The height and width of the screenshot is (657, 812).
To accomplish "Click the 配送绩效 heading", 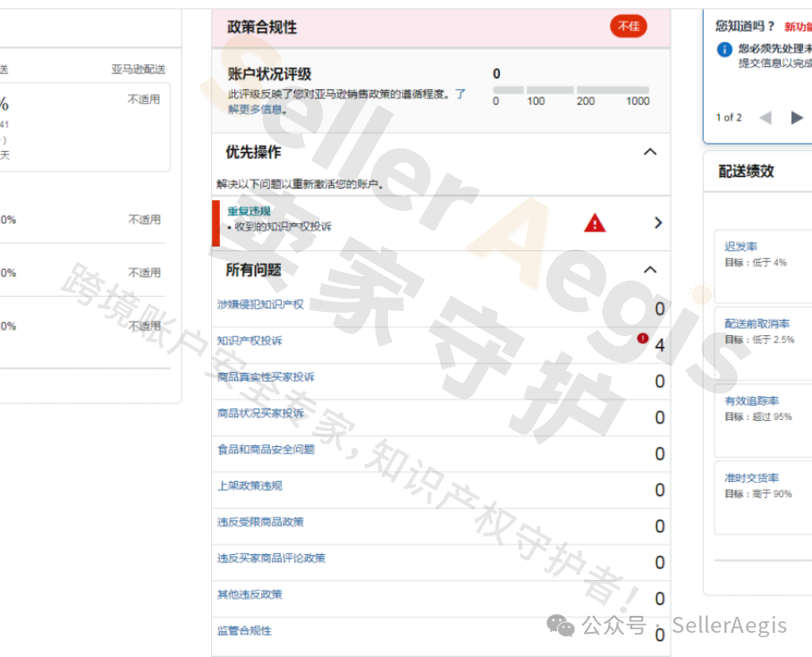I will coord(746,172).
